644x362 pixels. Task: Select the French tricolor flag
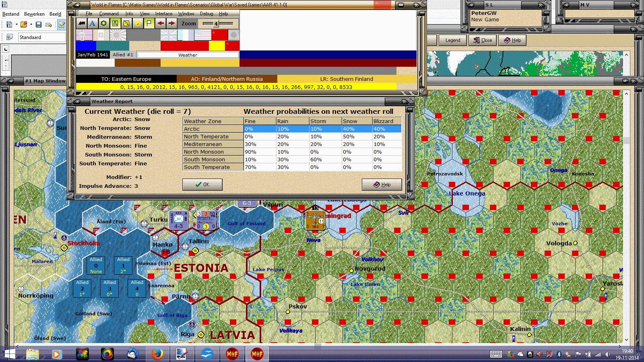[x=186, y=35]
